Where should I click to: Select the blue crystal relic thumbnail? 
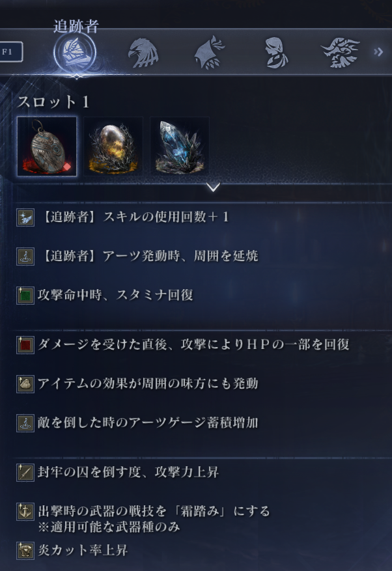pos(180,146)
